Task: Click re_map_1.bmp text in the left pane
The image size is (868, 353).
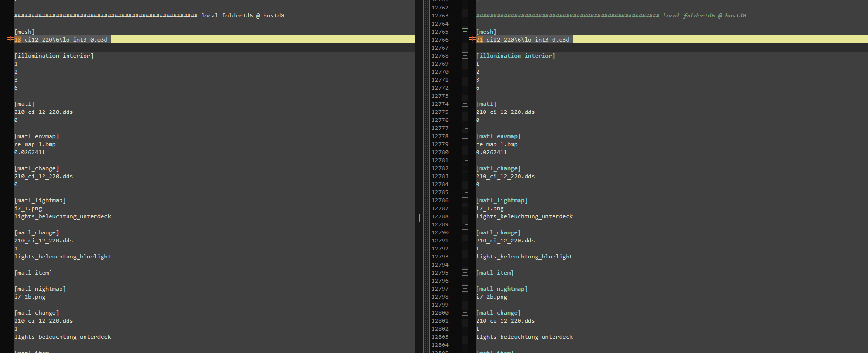Action: coord(35,144)
